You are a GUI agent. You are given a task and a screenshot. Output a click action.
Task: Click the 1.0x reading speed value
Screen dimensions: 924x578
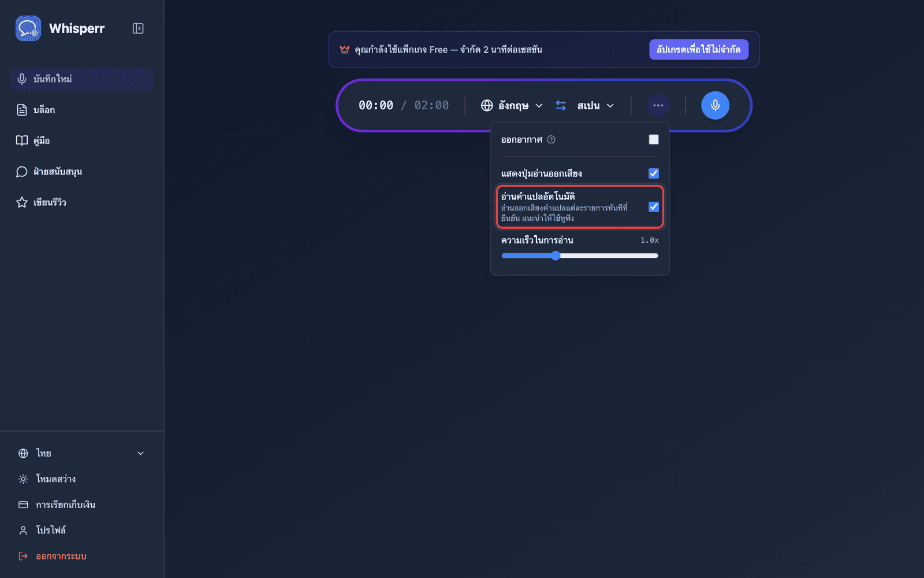[649, 240]
